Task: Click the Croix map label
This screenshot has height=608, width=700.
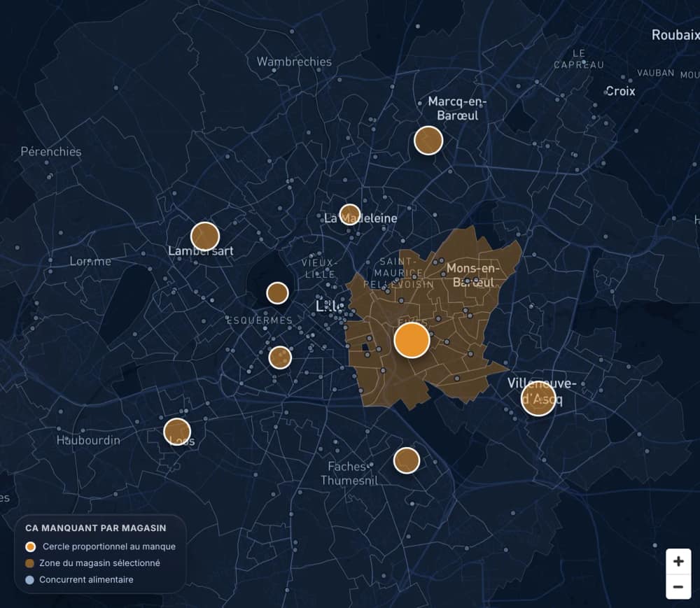Action: 620,91
